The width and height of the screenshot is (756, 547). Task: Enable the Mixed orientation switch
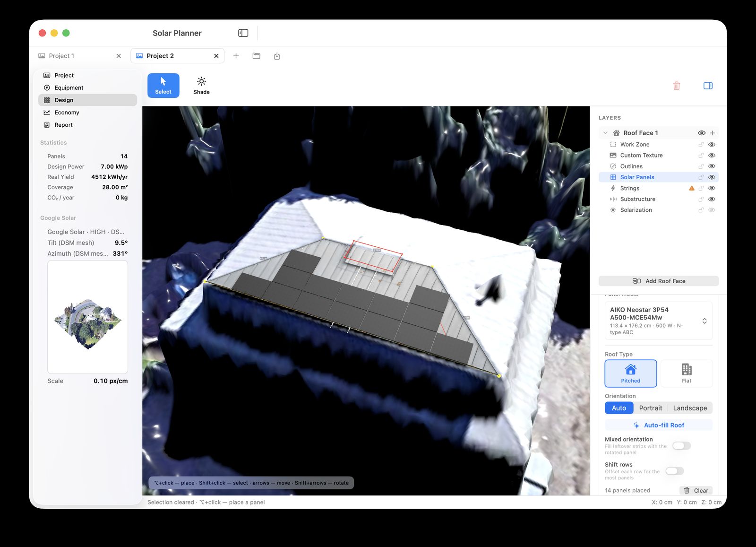(682, 446)
